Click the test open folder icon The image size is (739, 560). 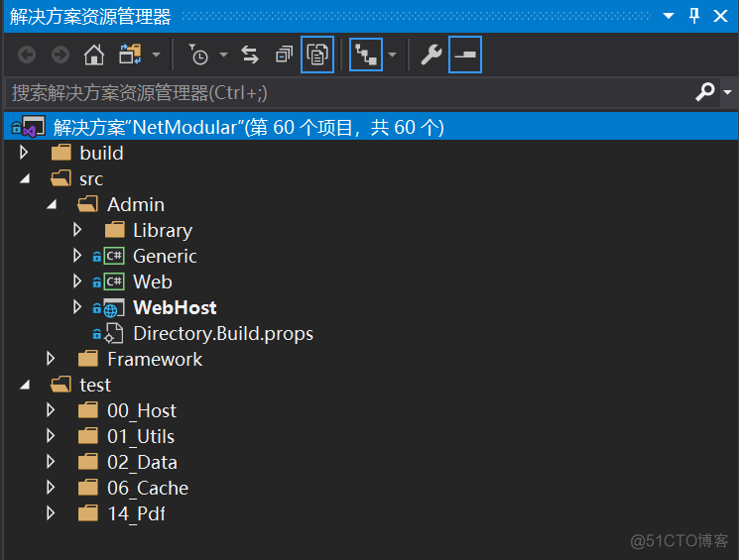(x=62, y=385)
